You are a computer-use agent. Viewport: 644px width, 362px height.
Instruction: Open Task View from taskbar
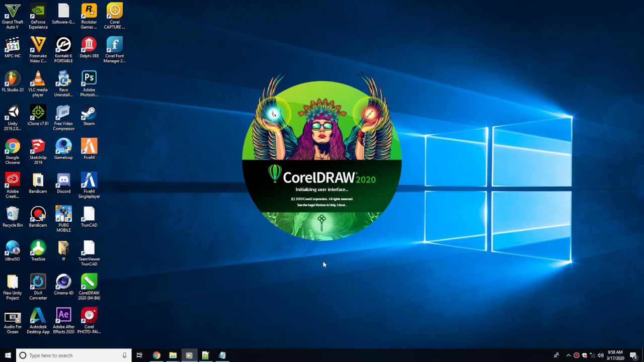pyautogui.click(x=139, y=355)
